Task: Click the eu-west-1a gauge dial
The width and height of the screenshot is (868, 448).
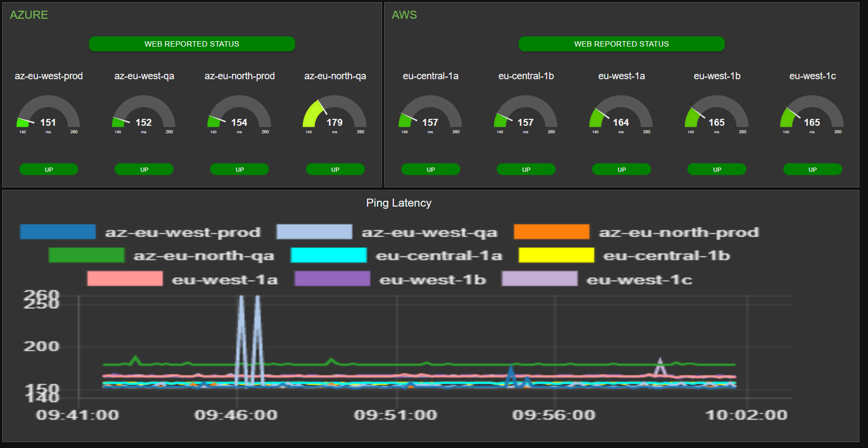Action: [x=621, y=114]
